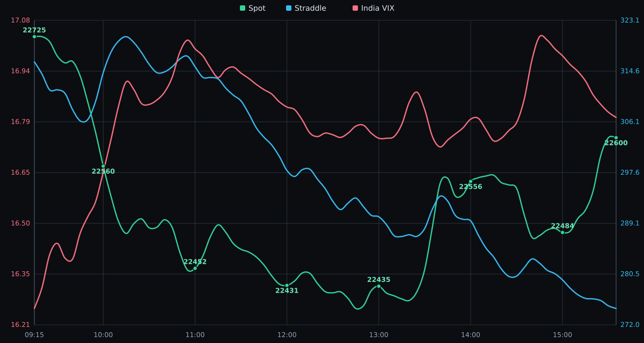644x343 pixels.
Task: Click the 297.6 straddle axis value
Action: (630, 173)
